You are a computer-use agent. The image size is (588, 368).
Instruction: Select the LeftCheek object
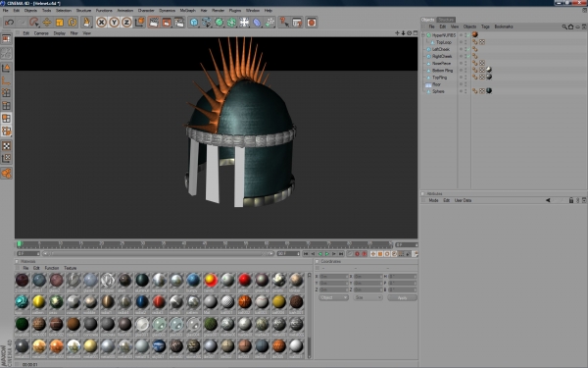(441, 49)
